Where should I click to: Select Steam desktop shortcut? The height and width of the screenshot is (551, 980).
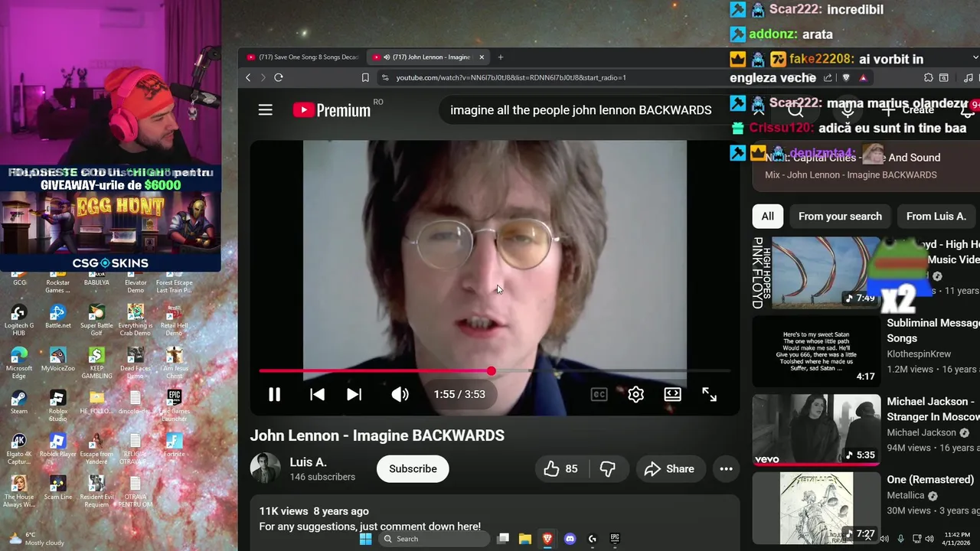coord(18,403)
